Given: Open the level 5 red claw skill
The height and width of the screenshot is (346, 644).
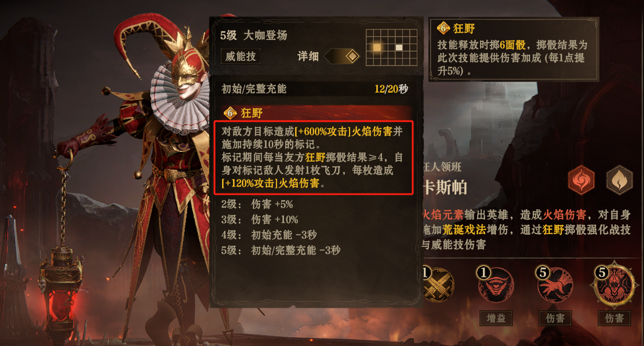Looking at the screenshot, I should (555, 285).
